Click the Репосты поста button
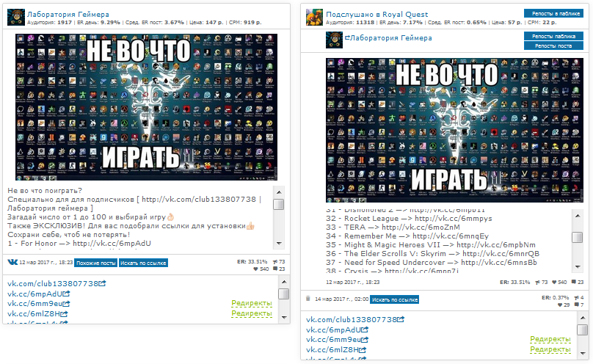 tap(553, 45)
